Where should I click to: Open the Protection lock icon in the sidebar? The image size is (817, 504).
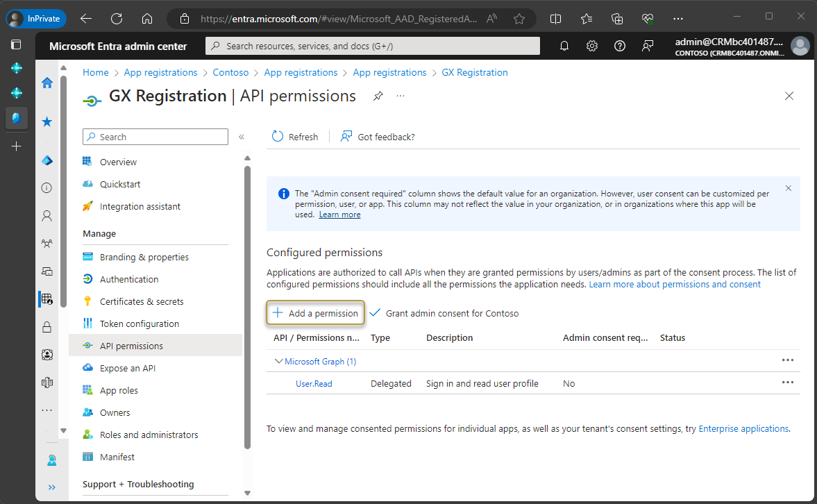tap(47, 326)
